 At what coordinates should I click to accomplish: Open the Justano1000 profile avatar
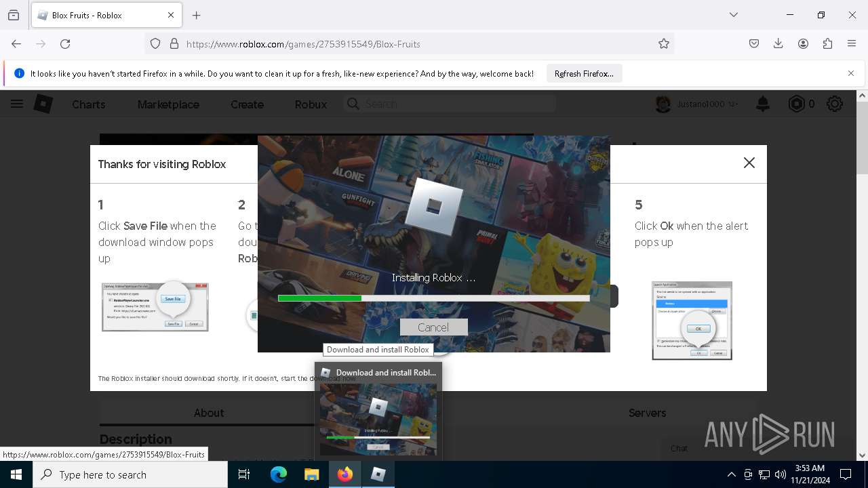(x=663, y=104)
